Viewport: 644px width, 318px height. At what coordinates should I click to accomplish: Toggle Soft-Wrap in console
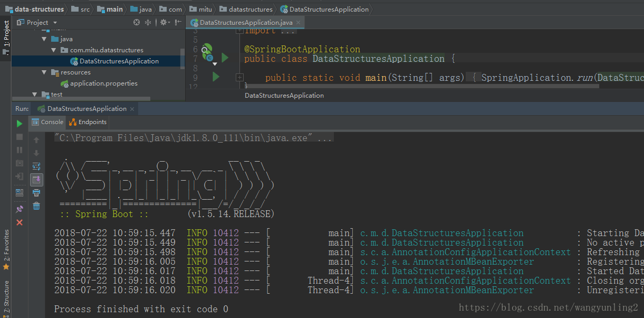(36, 166)
